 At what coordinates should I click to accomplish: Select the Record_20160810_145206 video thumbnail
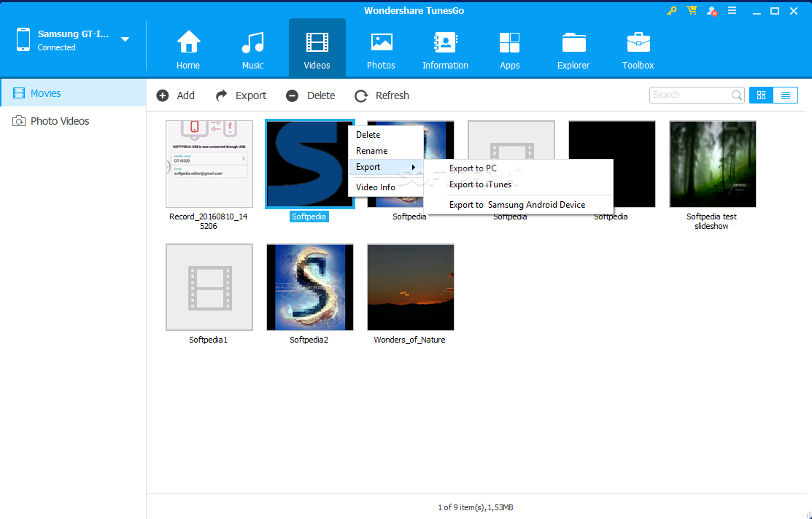coord(209,164)
